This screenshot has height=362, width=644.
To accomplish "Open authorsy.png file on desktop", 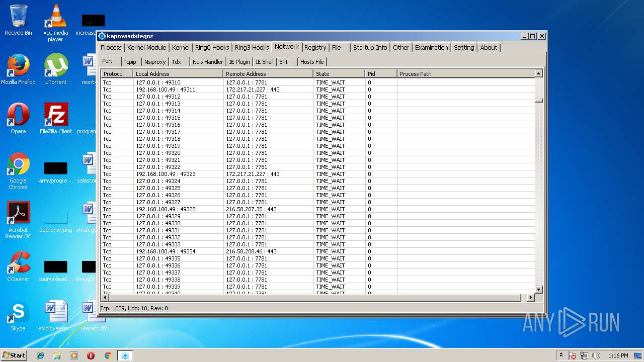I will click(x=55, y=220).
